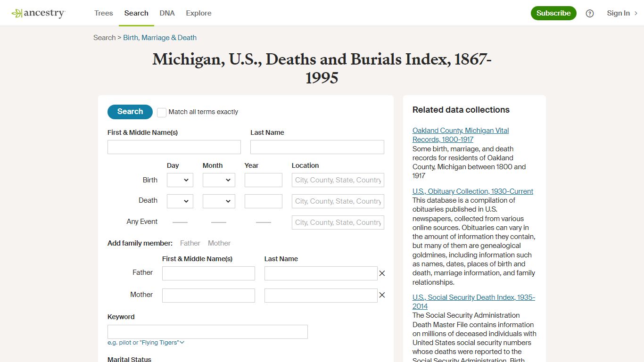Image resolution: width=644 pixels, height=362 pixels.
Task: Click the Birth Location field
Action: [338, 180]
